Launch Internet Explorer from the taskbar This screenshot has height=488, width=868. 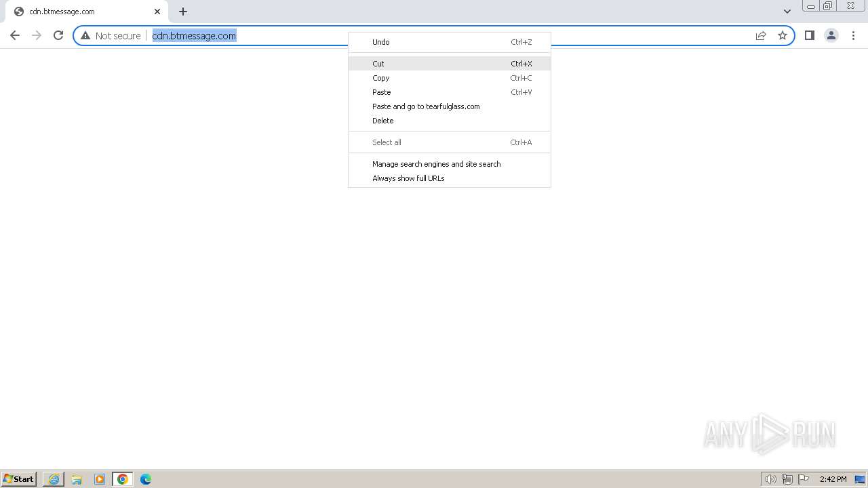click(x=54, y=479)
